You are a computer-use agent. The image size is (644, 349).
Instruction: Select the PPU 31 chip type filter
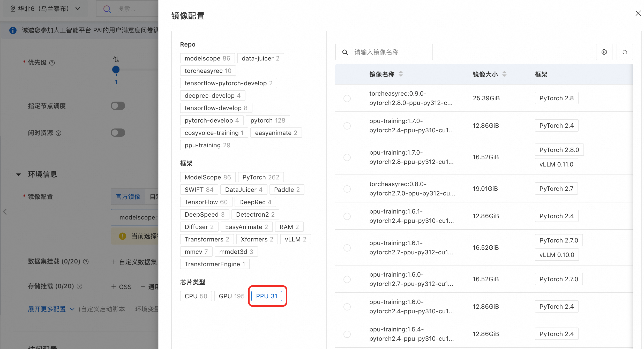pyautogui.click(x=267, y=296)
